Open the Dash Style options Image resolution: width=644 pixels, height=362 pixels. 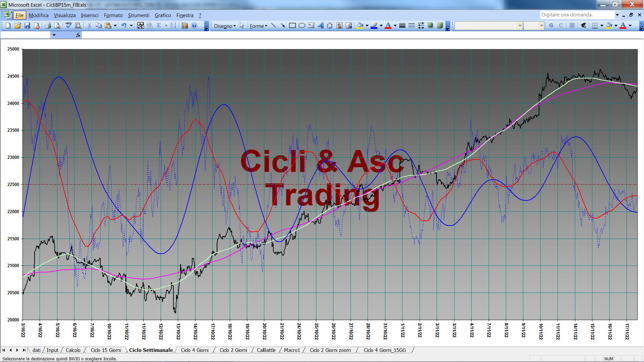coord(412,25)
